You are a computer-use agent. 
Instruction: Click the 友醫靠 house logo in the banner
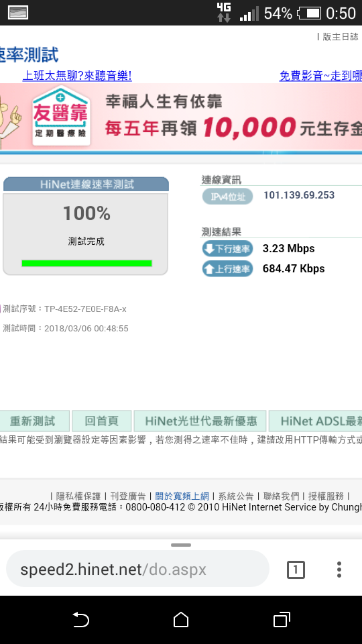[61, 115]
